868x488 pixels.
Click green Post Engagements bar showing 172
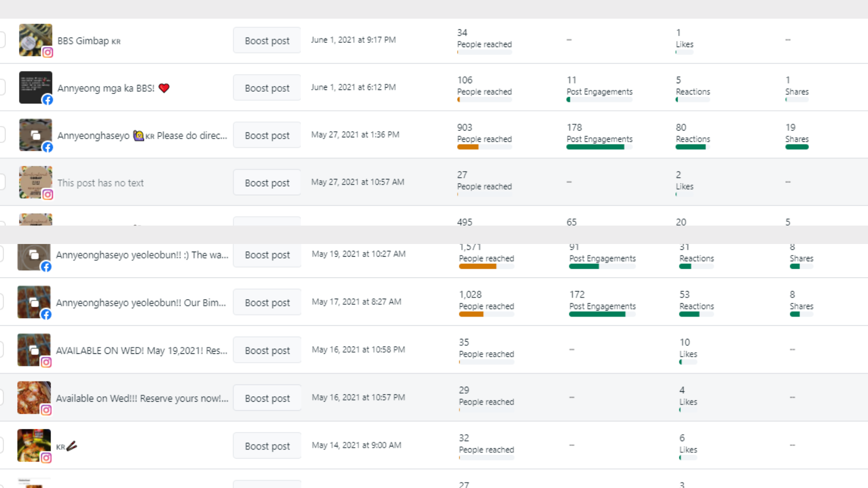point(597,314)
